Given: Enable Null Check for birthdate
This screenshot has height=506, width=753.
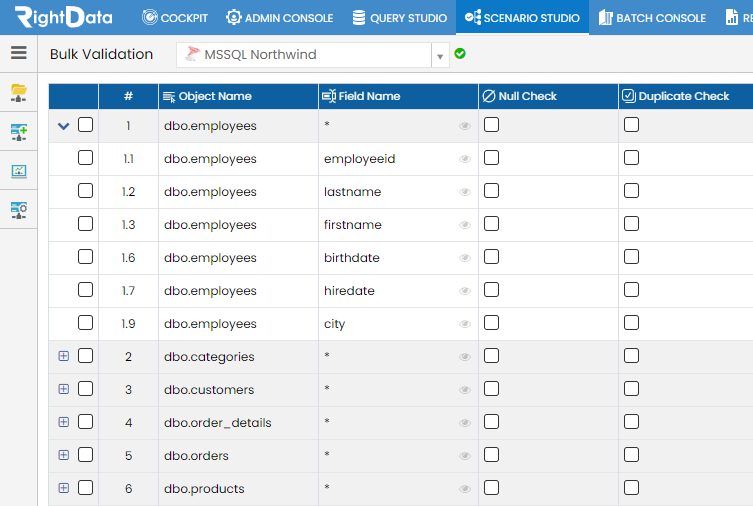Looking at the screenshot, I should [x=491, y=257].
